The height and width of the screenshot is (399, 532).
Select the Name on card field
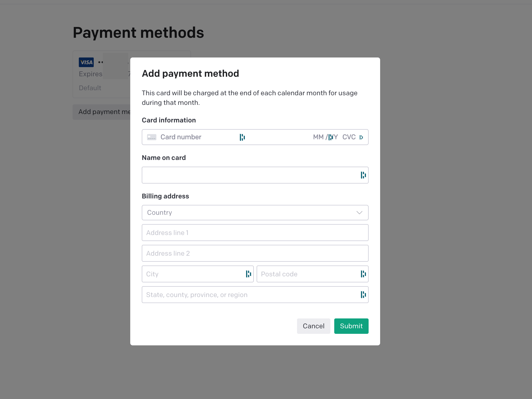coord(255,175)
